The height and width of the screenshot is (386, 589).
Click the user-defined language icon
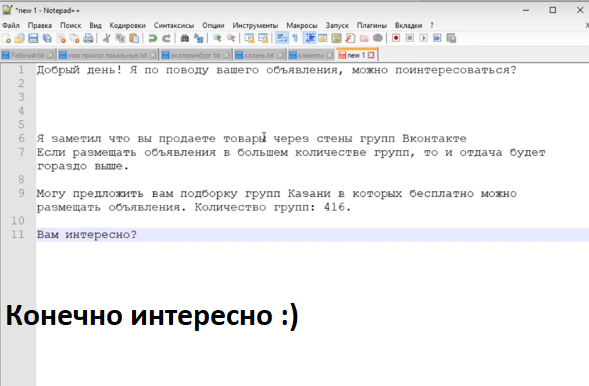(x=323, y=38)
